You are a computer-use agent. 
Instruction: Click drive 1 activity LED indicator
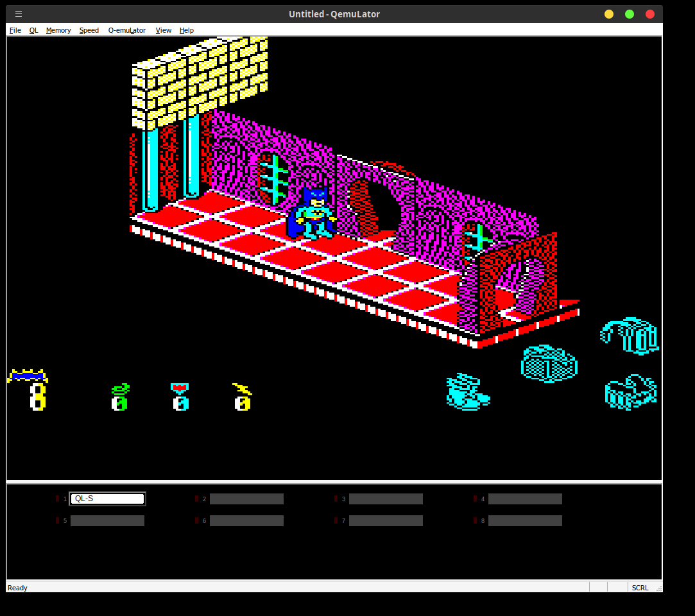tap(58, 499)
